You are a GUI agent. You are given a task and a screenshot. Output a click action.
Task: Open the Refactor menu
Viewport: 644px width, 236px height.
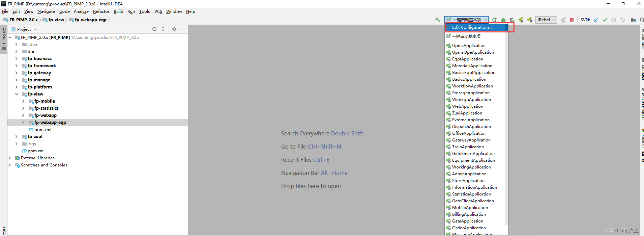pyautogui.click(x=101, y=11)
